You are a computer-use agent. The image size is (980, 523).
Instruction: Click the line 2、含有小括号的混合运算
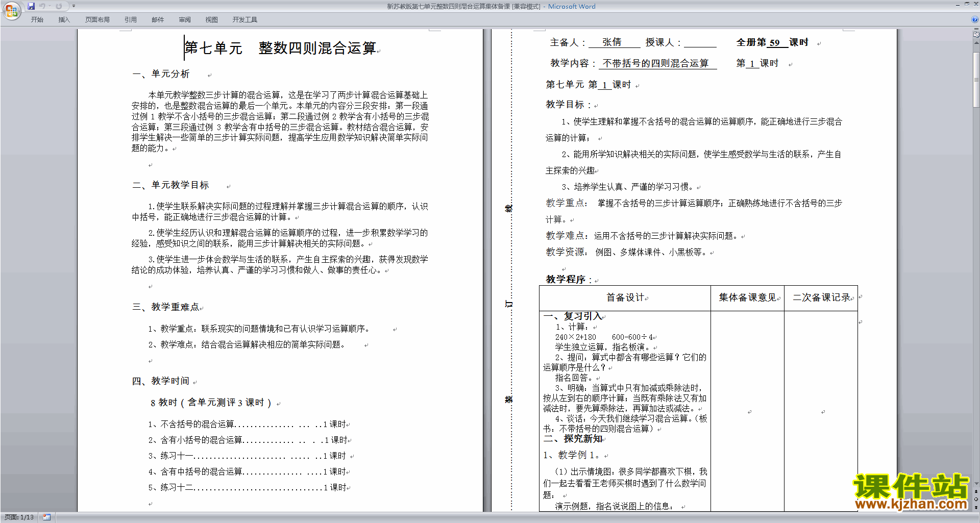tap(248, 440)
